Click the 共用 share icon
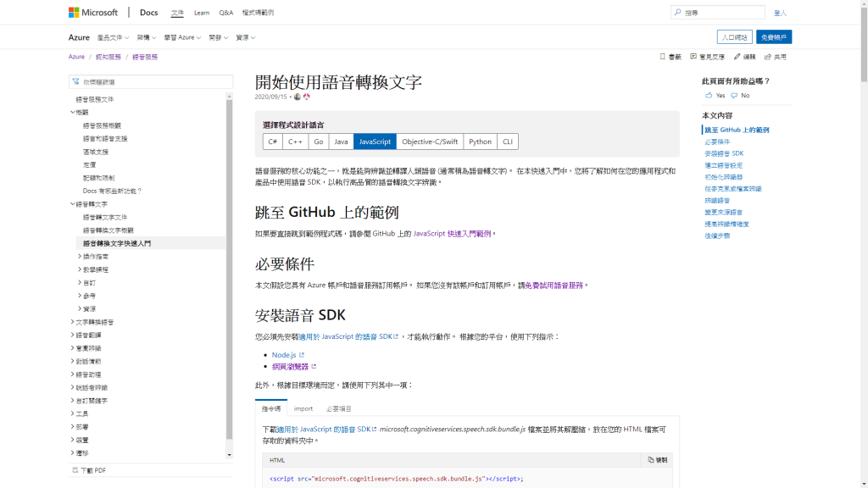This screenshot has width=868, height=488. pos(767,57)
